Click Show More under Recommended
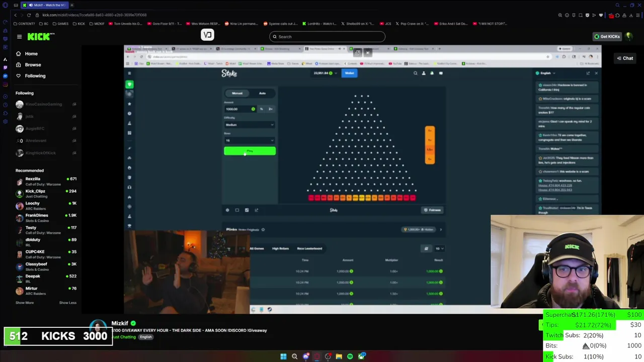644x362 pixels. (25, 303)
